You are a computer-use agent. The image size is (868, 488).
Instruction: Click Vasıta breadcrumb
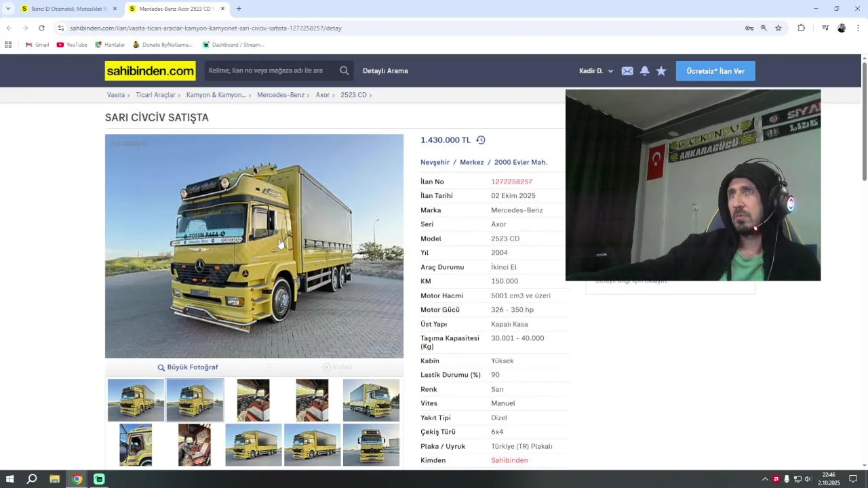pos(116,95)
